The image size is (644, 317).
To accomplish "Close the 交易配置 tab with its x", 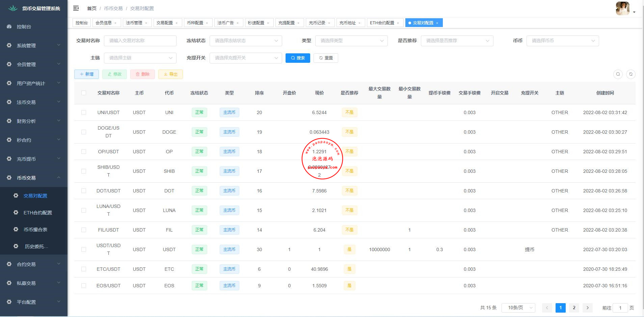I will (177, 23).
